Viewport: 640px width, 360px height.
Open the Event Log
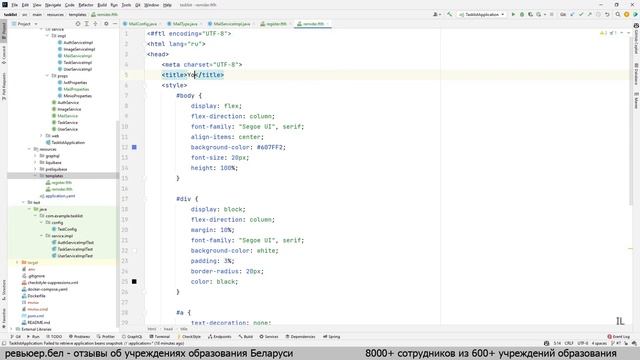pos(619,337)
